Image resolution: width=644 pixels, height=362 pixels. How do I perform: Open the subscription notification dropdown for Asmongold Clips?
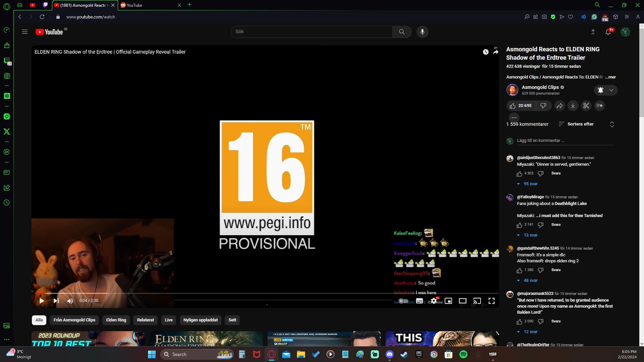coord(606,90)
